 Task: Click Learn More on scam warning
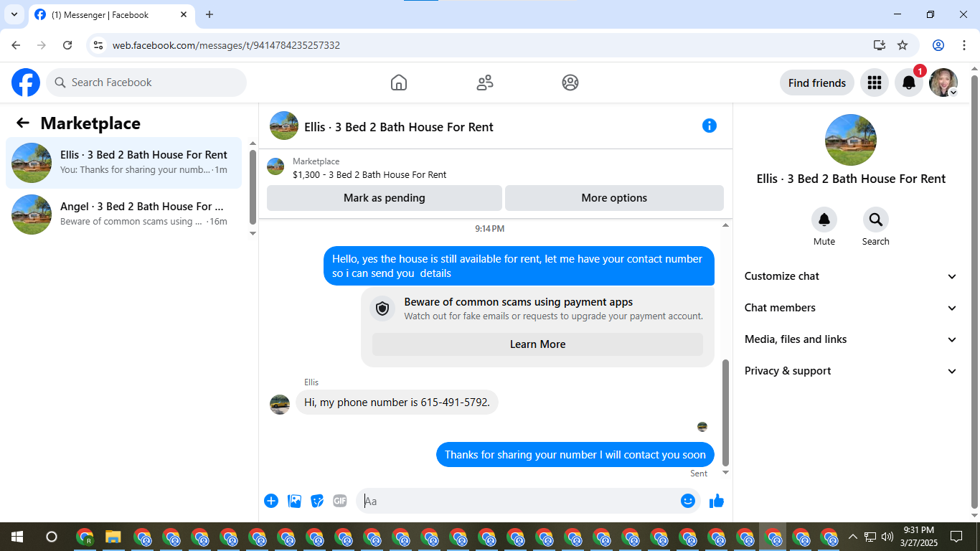click(x=537, y=344)
